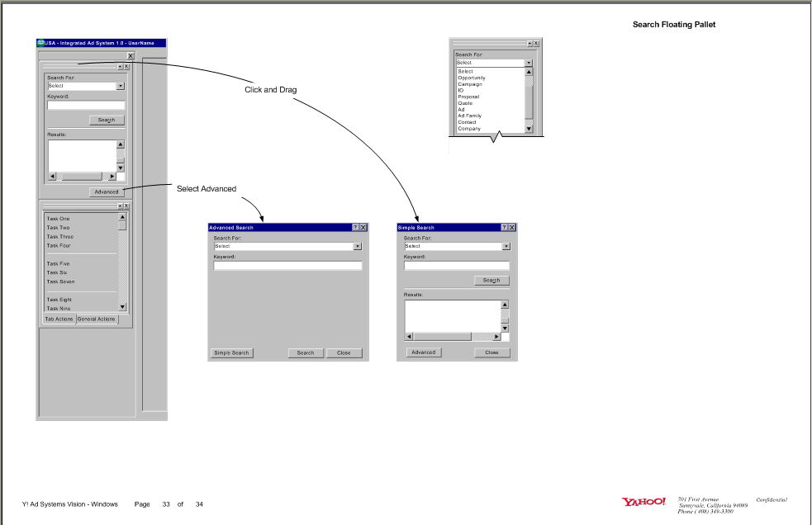Switch to the General Actions tab
The image size is (812, 525).
point(97,318)
